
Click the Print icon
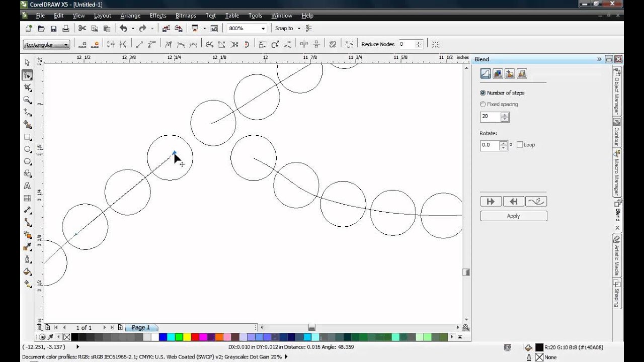tap(65, 29)
